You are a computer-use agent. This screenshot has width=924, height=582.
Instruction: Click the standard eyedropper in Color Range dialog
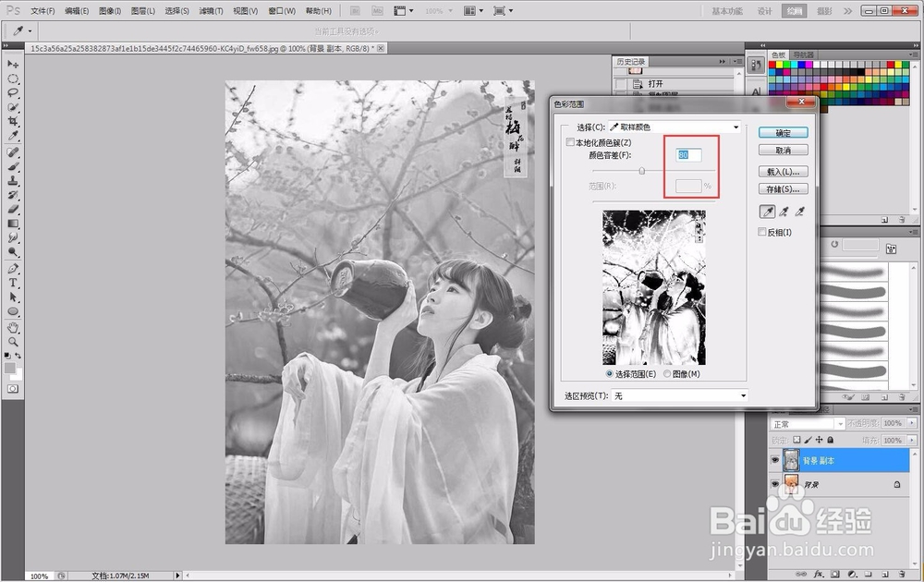[x=768, y=212]
